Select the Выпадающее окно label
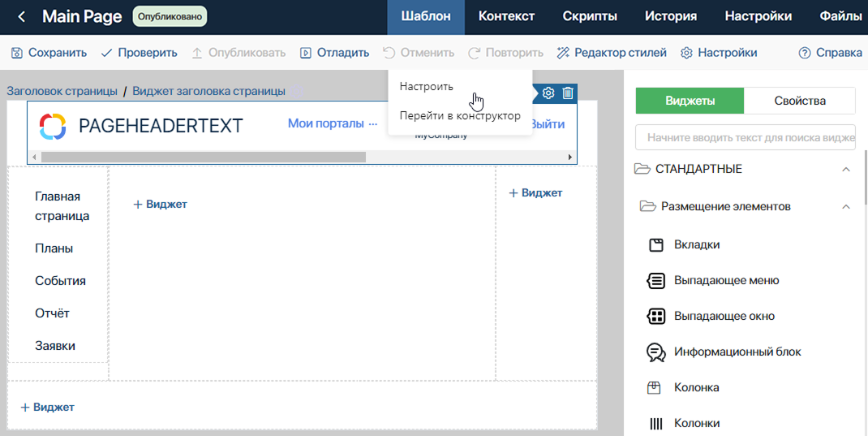 (x=724, y=316)
